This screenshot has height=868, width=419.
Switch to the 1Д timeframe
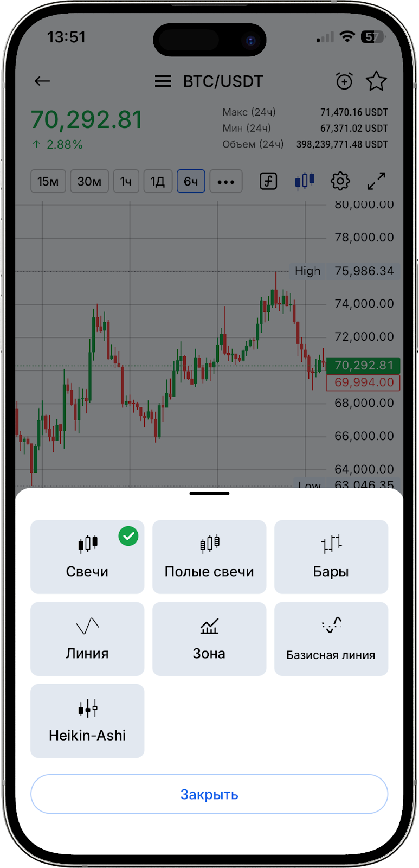[158, 181]
